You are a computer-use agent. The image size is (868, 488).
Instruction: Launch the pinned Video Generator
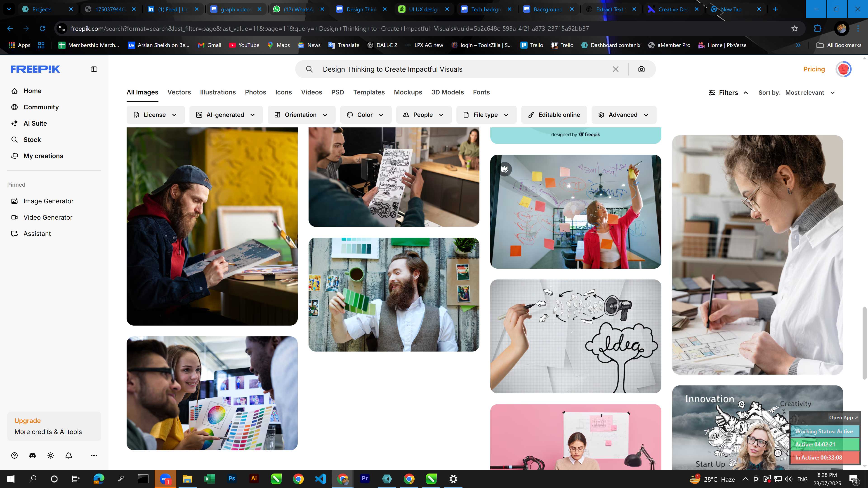point(48,218)
